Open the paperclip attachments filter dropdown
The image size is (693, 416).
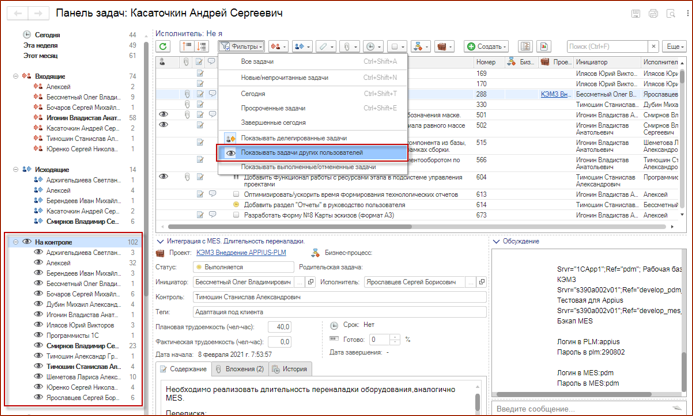click(x=350, y=46)
